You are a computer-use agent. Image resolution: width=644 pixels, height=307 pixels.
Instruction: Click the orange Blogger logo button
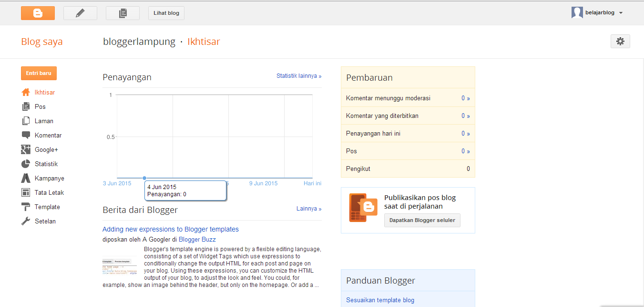[38, 13]
